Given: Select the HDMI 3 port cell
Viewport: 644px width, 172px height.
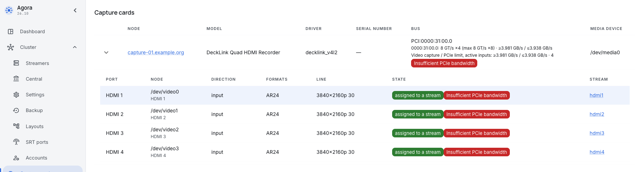Looking at the screenshot, I should [x=114, y=133].
